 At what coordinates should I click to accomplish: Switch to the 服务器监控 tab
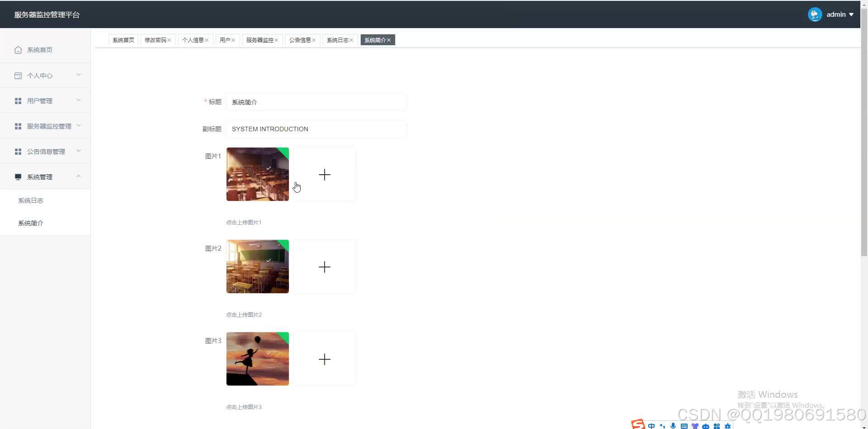click(259, 40)
